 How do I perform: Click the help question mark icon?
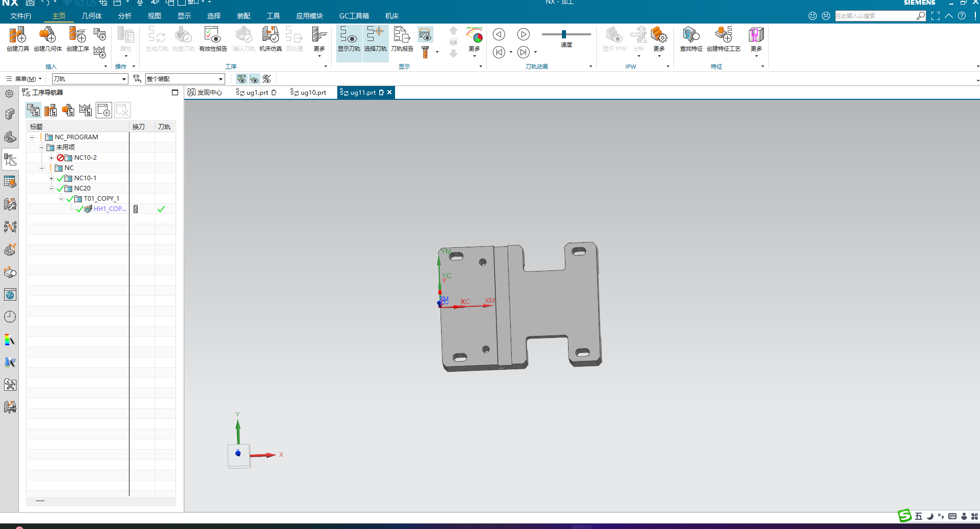[962, 16]
